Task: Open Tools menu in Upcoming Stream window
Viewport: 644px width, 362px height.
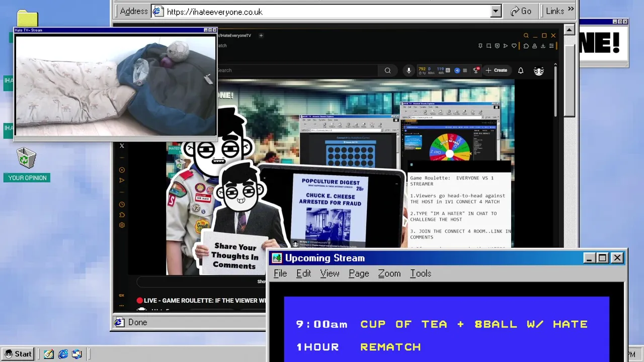Action: coord(421,274)
